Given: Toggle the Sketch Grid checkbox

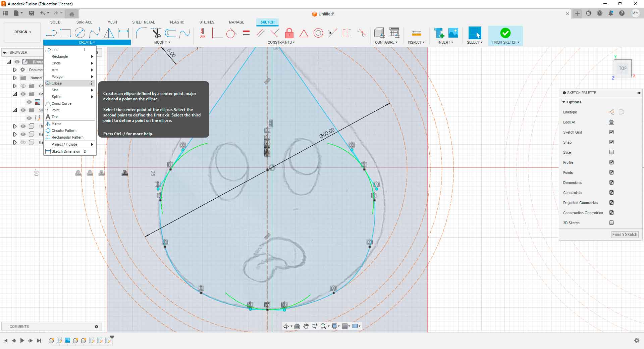Looking at the screenshot, I should tap(611, 132).
